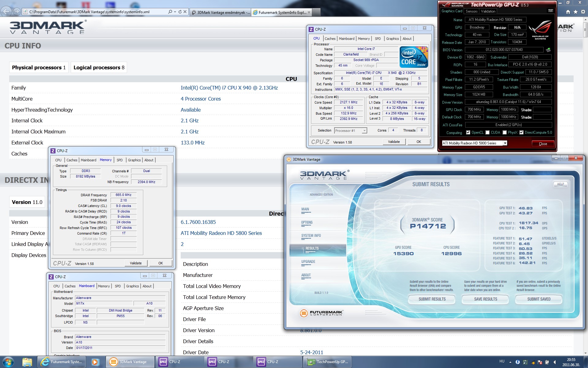Image resolution: width=588 pixels, height=368 pixels.
Task: Expand the Processor #1 selection dropdown
Action: pos(364,131)
